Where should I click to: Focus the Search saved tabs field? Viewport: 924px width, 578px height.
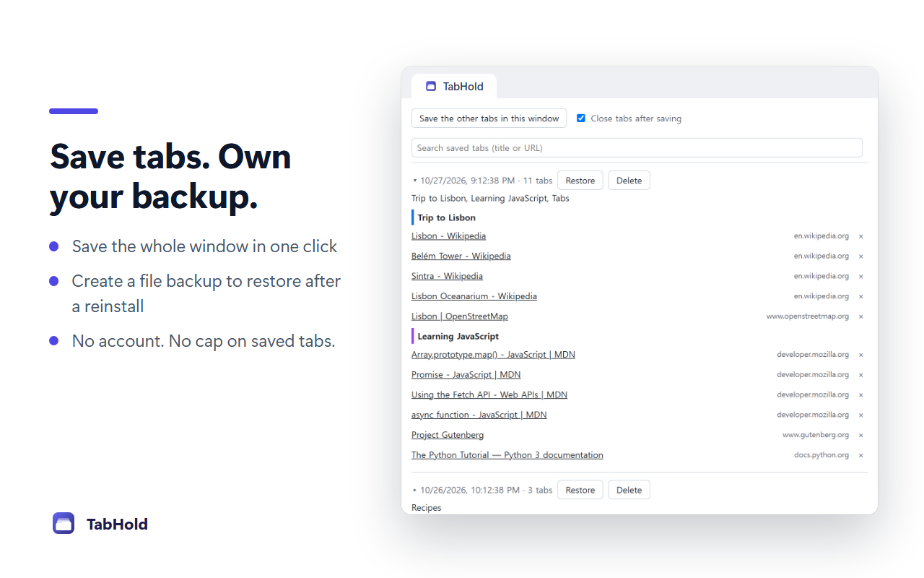click(637, 147)
